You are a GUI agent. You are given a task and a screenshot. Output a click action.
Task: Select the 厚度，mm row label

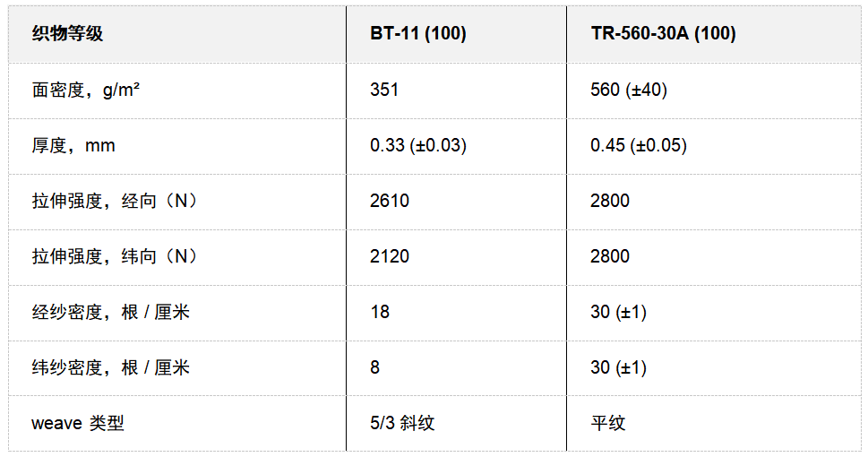(x=73, y=145)
